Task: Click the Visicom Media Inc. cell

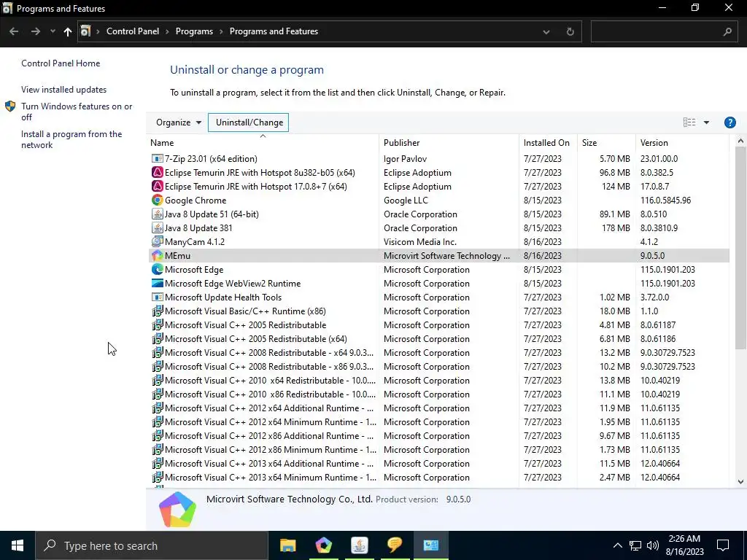Action: [x=419, y=241]
